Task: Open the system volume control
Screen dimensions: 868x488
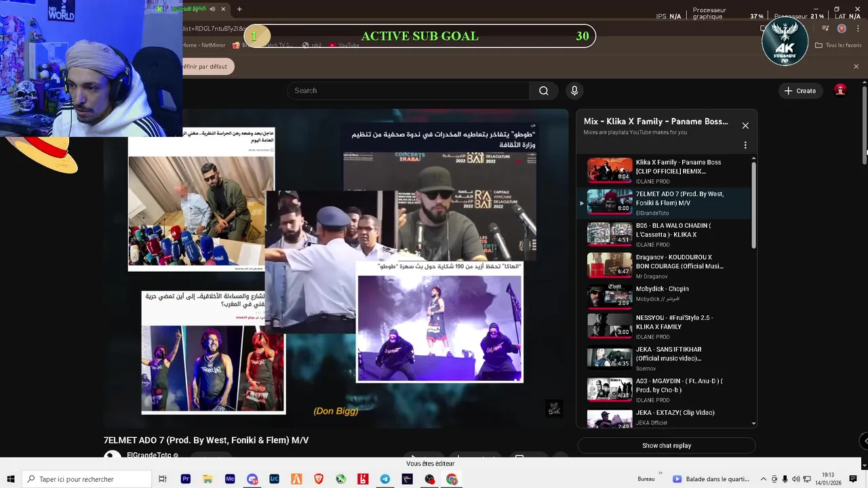Action: pyautogui.click(x=796, y=479)
